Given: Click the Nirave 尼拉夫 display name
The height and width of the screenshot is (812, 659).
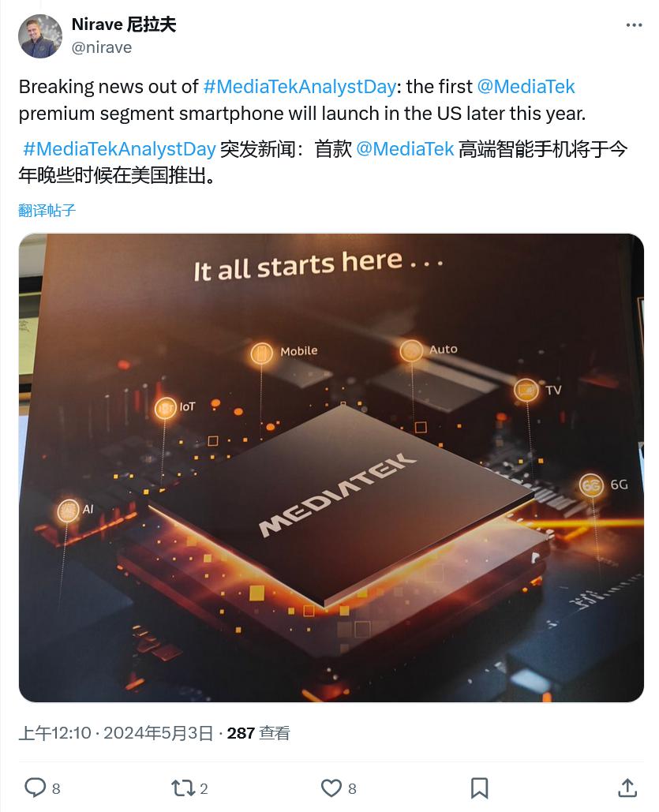Looking at the screenshot, I should click(124, 24).
